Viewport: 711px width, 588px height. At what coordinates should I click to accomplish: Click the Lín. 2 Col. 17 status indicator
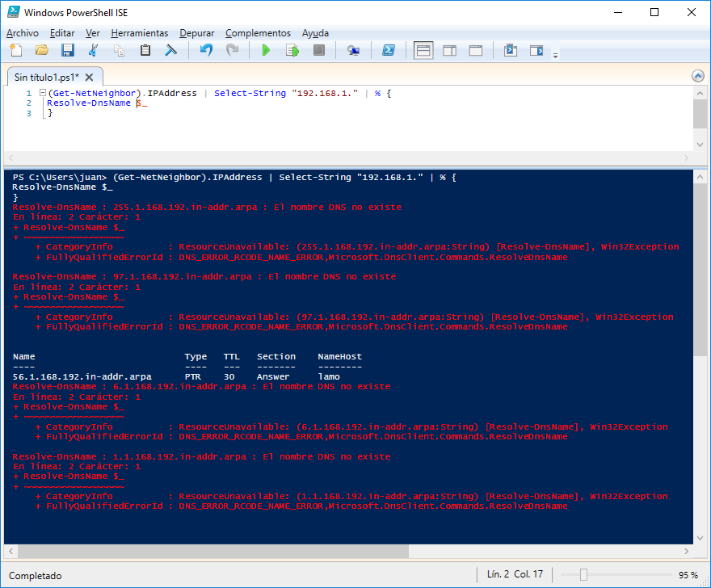pos(515,575)
